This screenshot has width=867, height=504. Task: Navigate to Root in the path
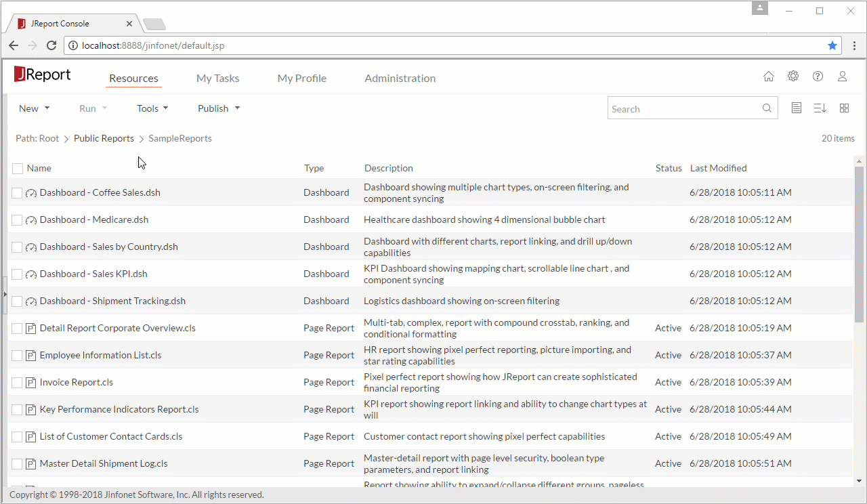click(x=49, y=138)
